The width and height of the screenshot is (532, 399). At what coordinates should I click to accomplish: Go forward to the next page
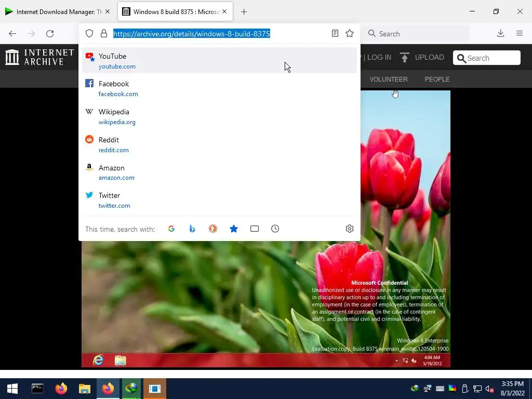click(x=31, y=34)
